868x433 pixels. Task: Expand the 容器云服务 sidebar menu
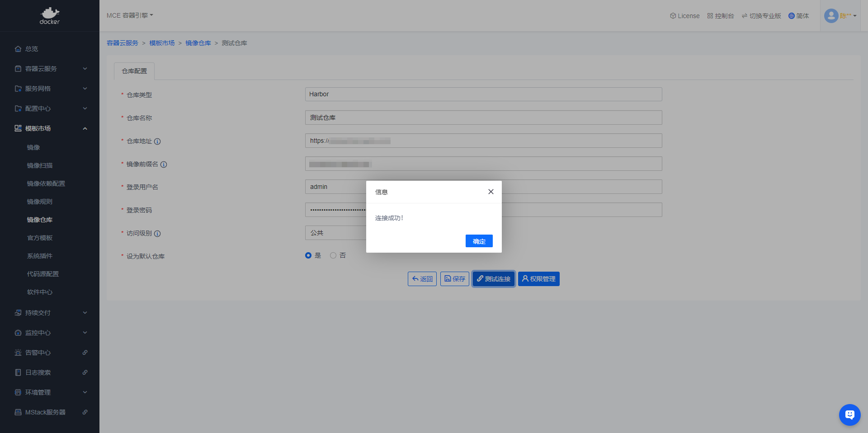pos(50,69)
